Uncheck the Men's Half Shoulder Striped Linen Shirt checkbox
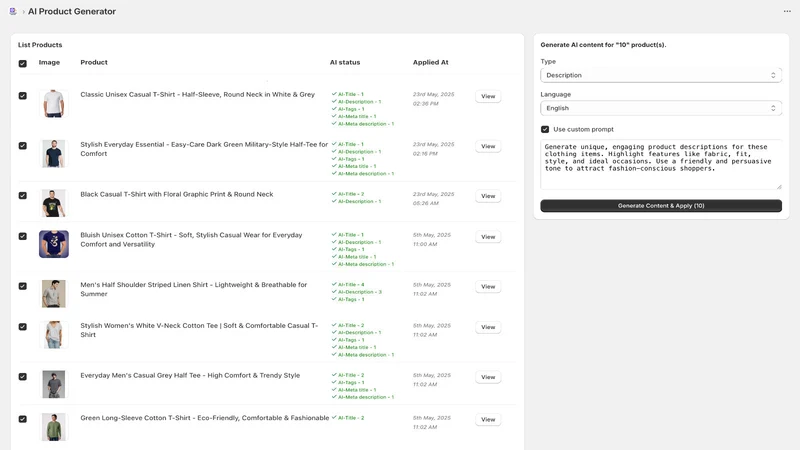Viewport: 800px width, 450px height. (x=22, y=286)
